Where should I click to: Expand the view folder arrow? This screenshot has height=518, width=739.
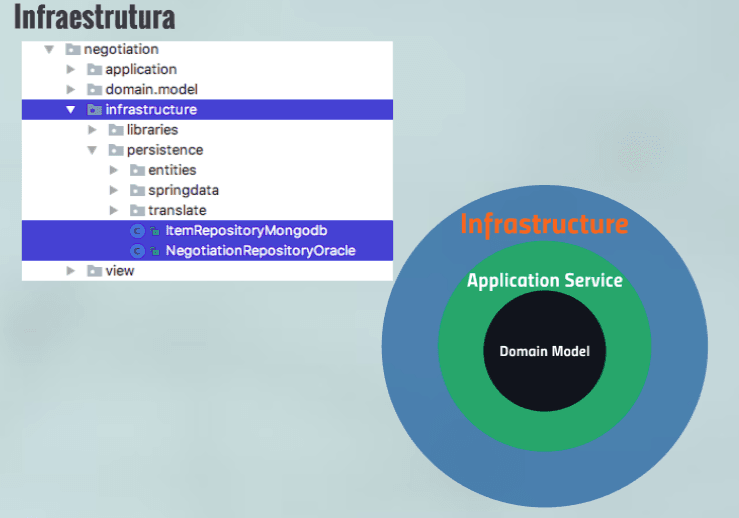coord(71,271)
